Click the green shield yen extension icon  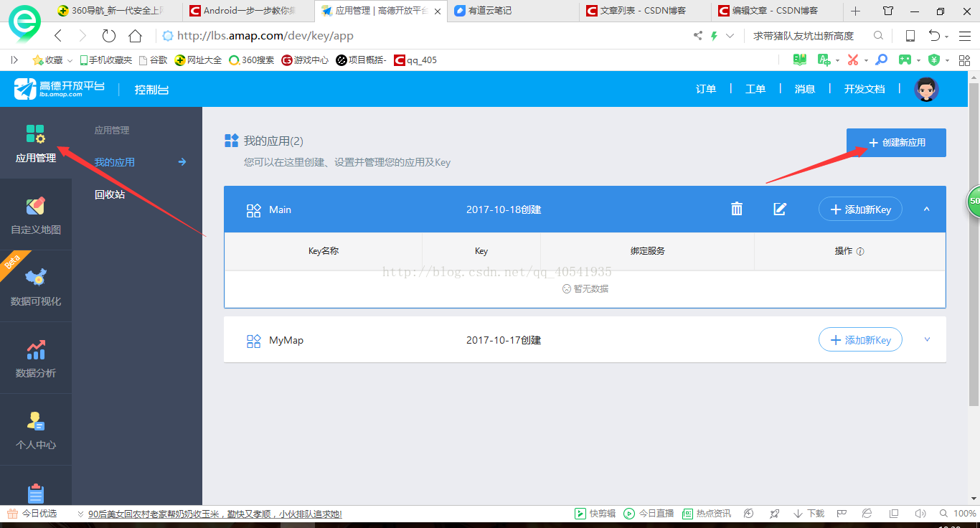tap(933, 60)
